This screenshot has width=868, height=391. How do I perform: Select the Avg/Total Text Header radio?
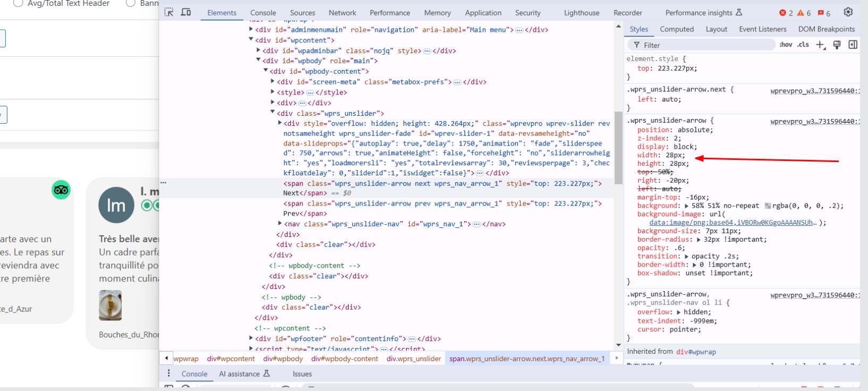18,3
